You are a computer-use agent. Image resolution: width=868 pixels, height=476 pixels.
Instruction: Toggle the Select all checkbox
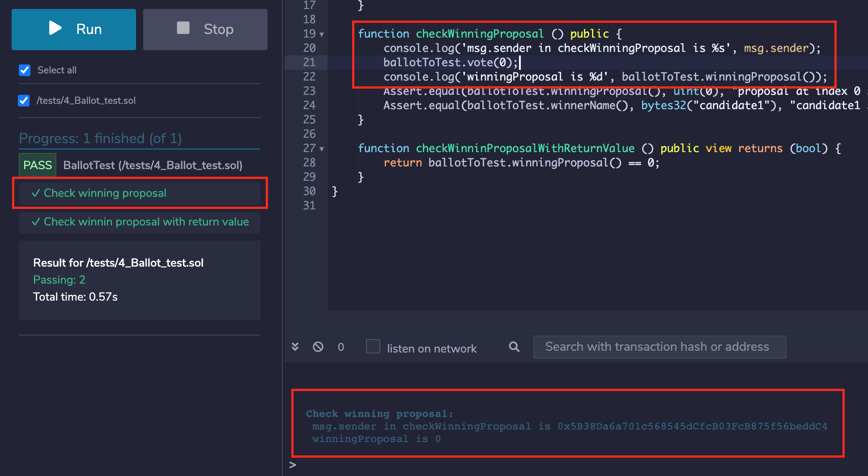click(25, 70)
